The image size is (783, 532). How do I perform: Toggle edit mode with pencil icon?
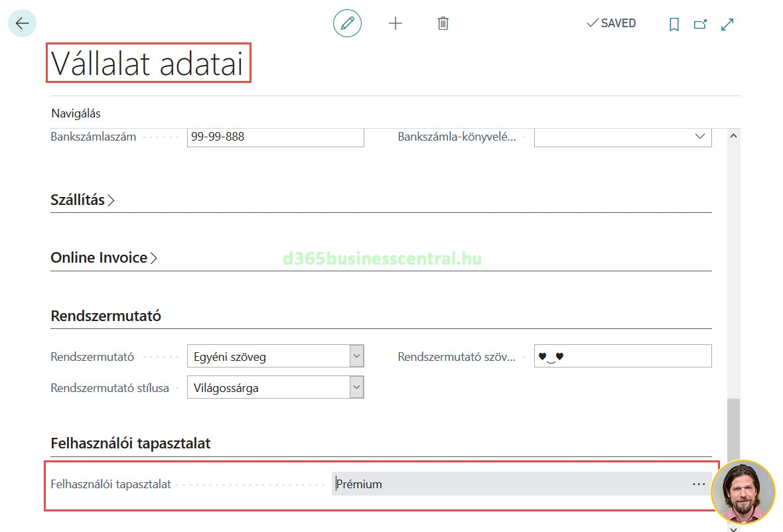(347, 24)
